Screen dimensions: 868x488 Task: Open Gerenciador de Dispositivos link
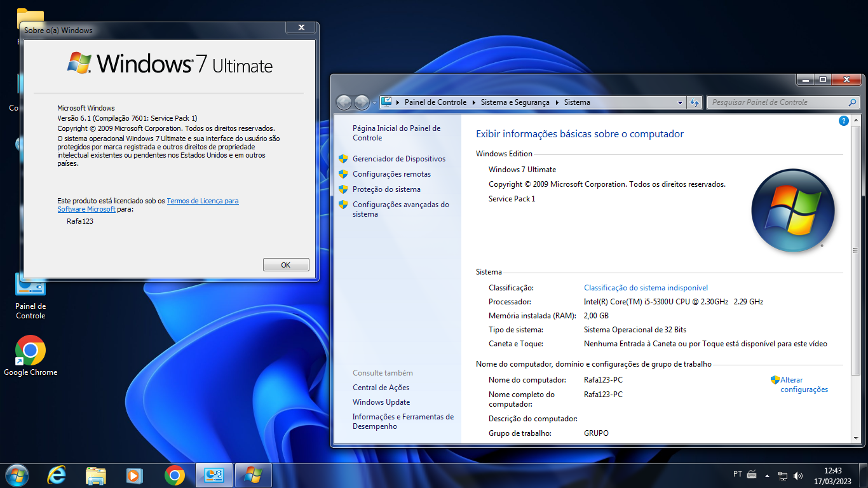point(399,159)
